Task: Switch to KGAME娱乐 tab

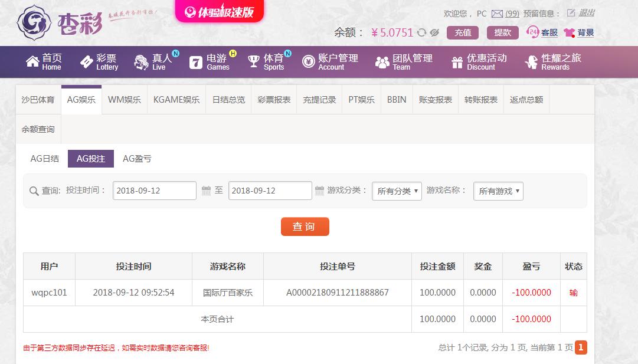Action: point(176,100)
